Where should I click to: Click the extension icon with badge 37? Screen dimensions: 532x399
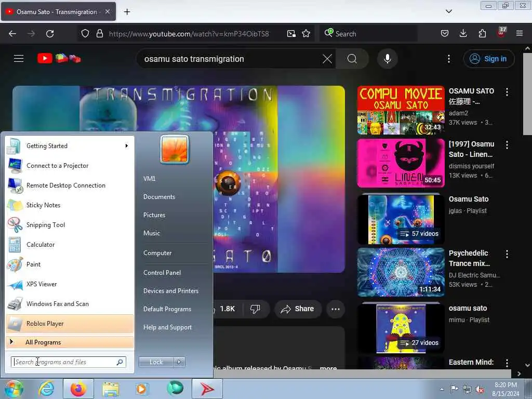501,33
